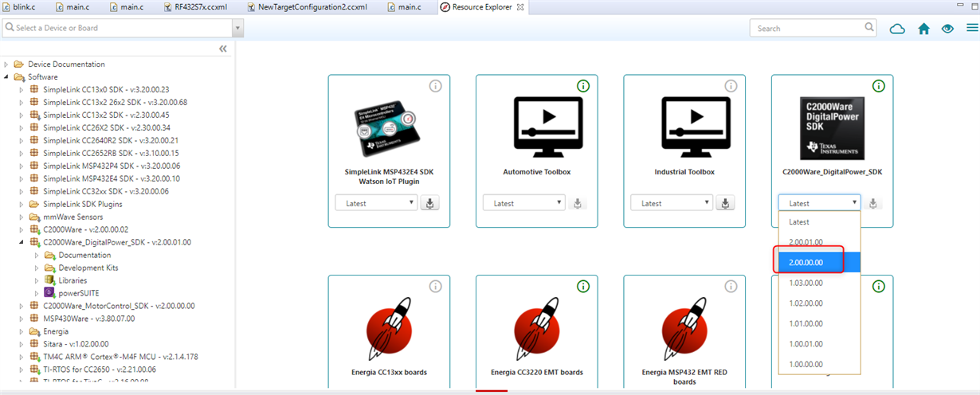The height and width of the screenshot is (395, 980).
Task: Open the hamburger menu icon
Action: 972,28
